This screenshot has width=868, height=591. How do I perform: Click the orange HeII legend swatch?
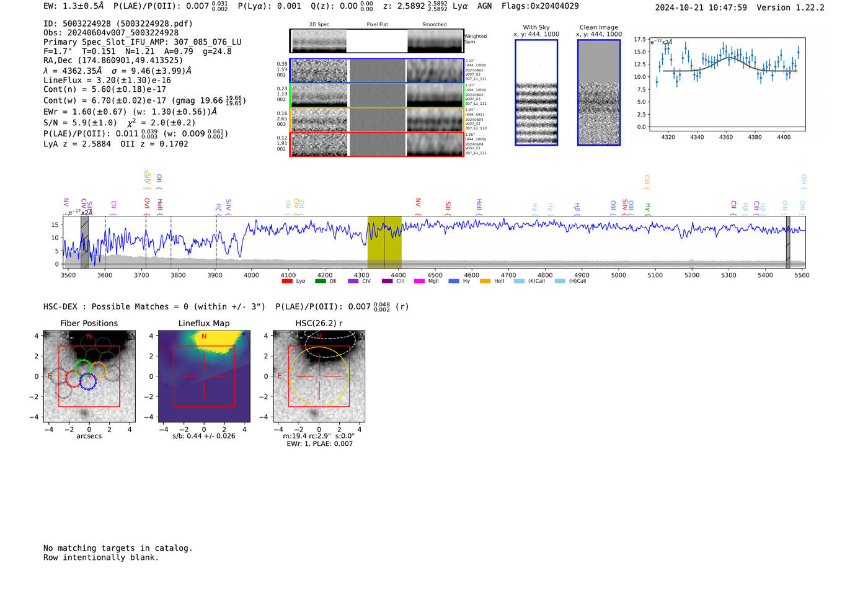click(x=485, y=281)
